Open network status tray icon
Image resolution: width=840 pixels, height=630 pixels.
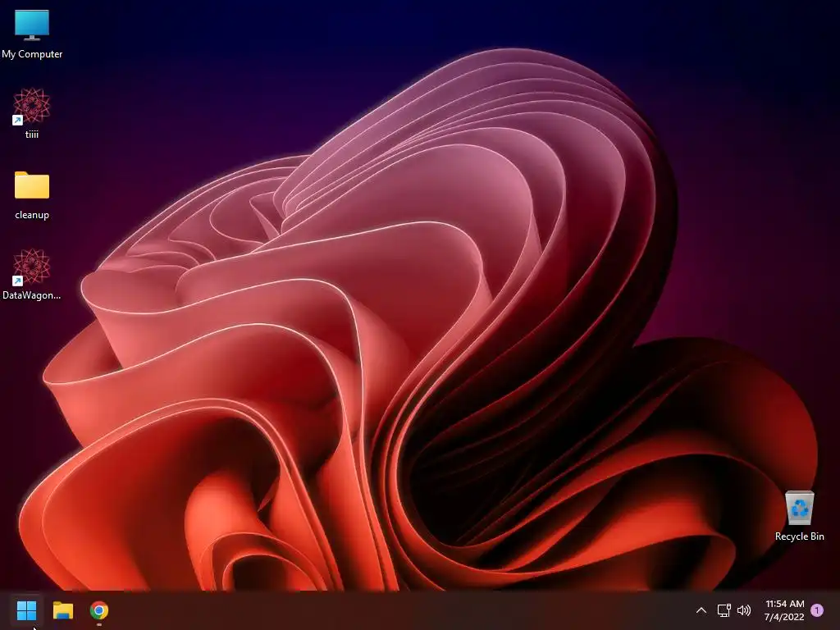pyautogui.click(x=724, y=610)
